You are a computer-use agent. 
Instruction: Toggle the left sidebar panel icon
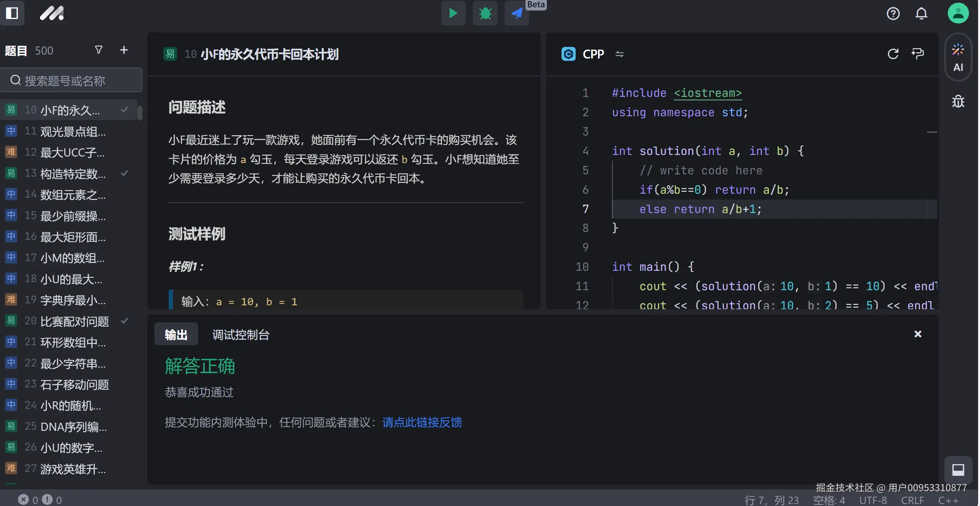(12, 13)
